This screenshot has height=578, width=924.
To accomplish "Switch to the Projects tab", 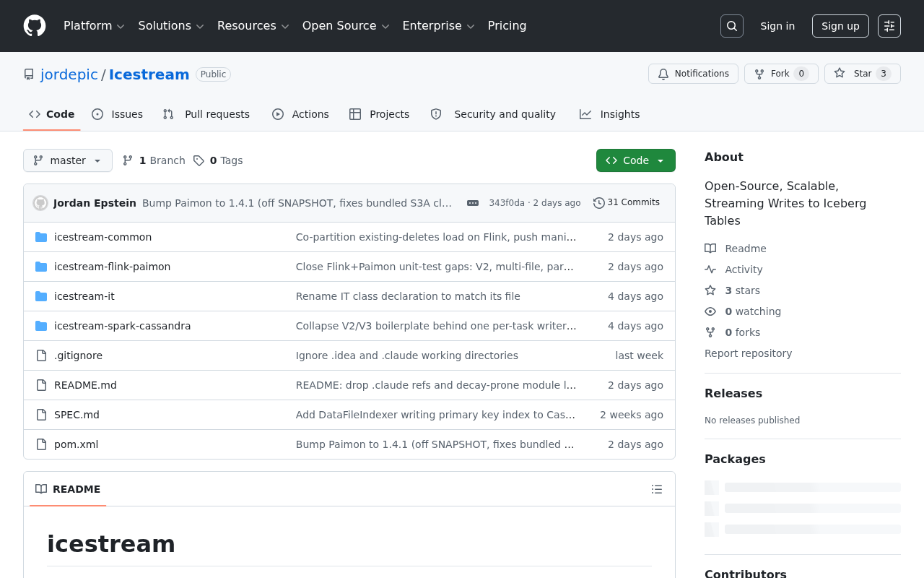I will point(379,114).
